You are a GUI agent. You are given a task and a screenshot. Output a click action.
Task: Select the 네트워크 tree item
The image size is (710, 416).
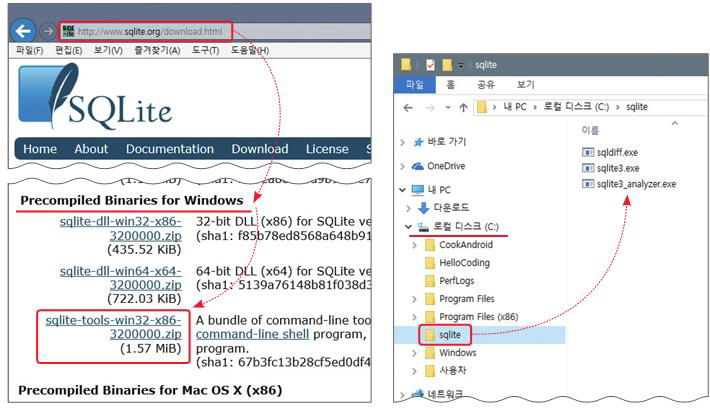(x=446, y=394)
